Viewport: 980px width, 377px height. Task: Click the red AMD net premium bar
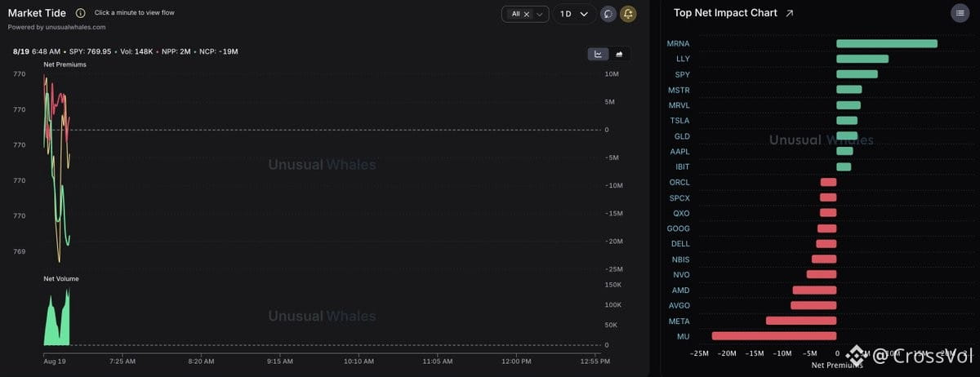point(814,290)
